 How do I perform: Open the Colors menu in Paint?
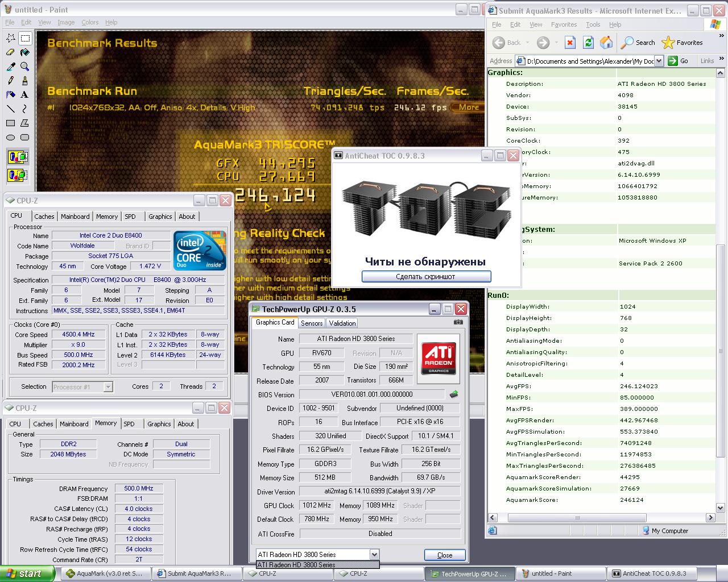[90, 22]
